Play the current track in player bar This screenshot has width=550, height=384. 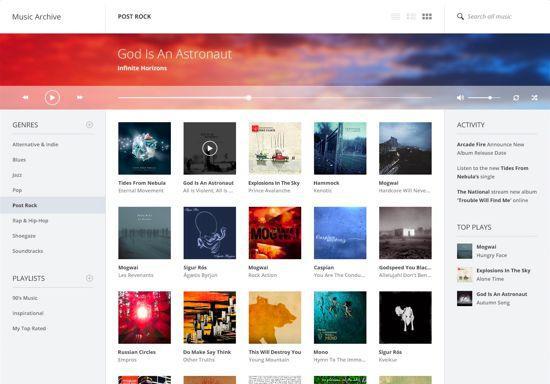tap(52, 97)
